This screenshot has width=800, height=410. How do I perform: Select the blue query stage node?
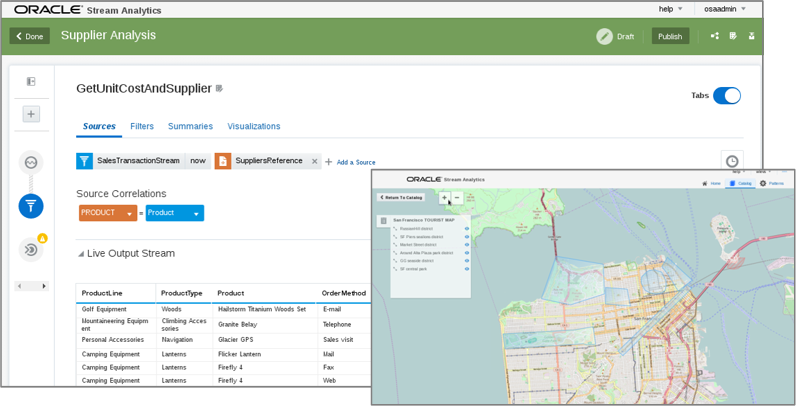(x=31, y=206)
